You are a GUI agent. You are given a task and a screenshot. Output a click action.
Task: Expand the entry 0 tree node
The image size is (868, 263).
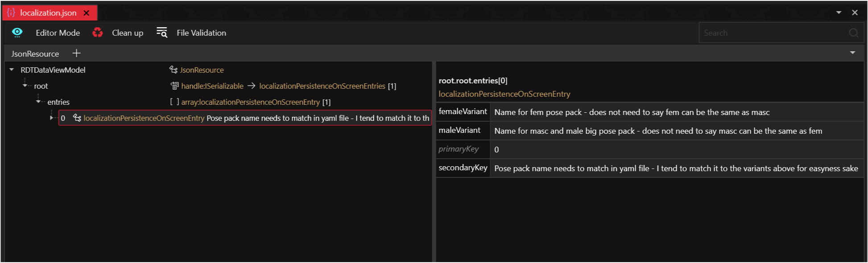[x=52, y=118]
